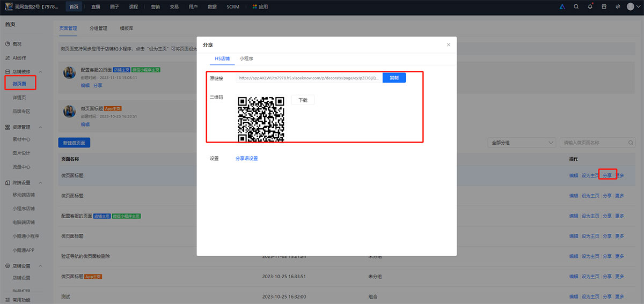Viewport: 644px width, 304px height.
Task: Switch to the 小程序 tab in share dialog
Action: tap(246, 58)
